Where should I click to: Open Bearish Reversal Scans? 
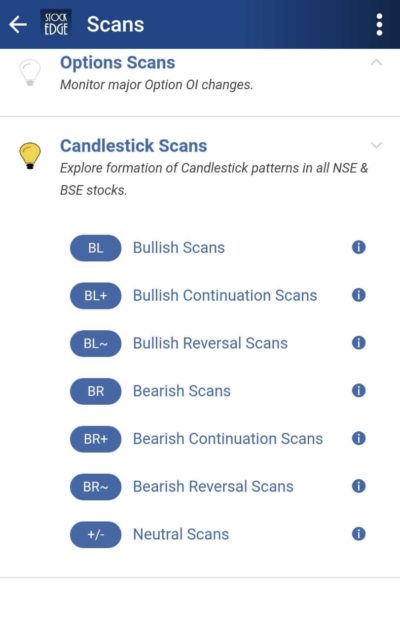tap(213, 487)
